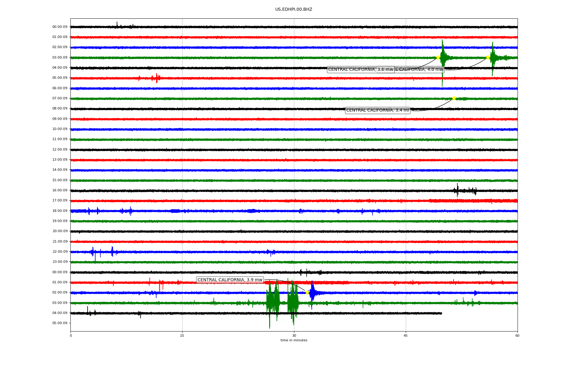Screen dimensions: 588x368
Task: Click the yellow star linked to the 3.4 ml label
Action: (x=454, y=98)
